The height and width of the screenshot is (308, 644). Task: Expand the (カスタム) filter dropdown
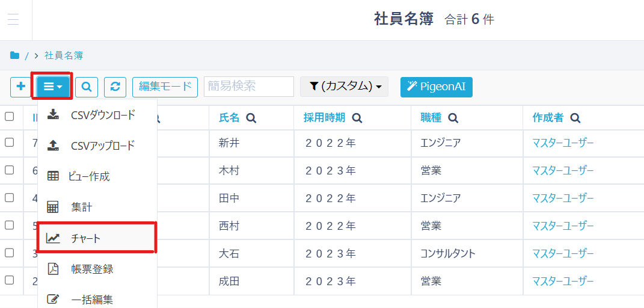tap(345, 87)
